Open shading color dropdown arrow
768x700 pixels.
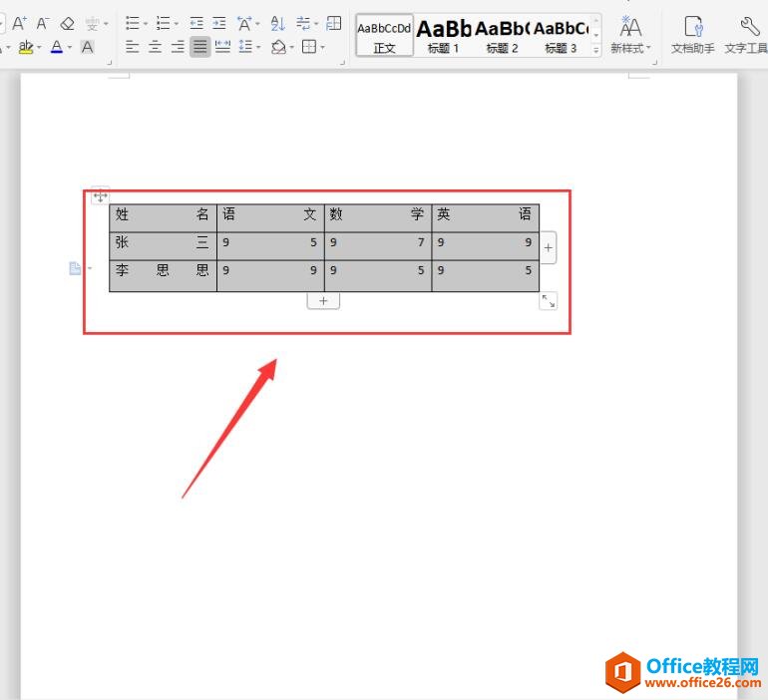(x=292, y=48)
